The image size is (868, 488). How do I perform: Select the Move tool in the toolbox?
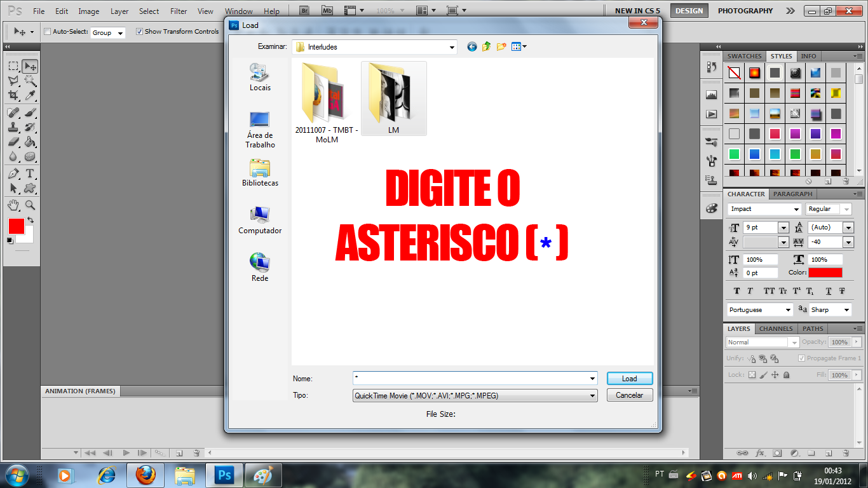30,66
